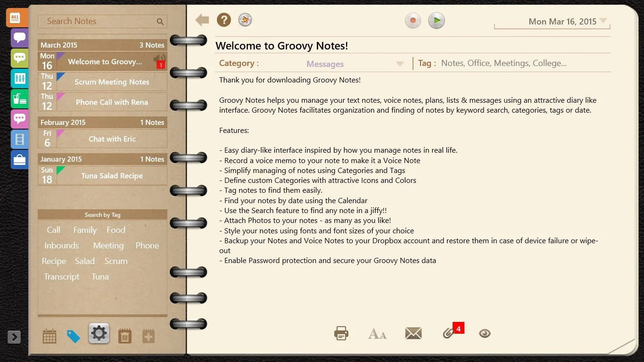This screenshot has height=362, width=644.
Task: Click the note title Welcome to Groovy Notes!
Action: (x=281, y=46)
